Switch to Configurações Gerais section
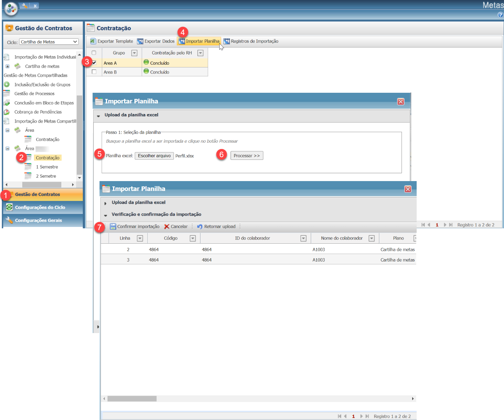 click(43, 220)
